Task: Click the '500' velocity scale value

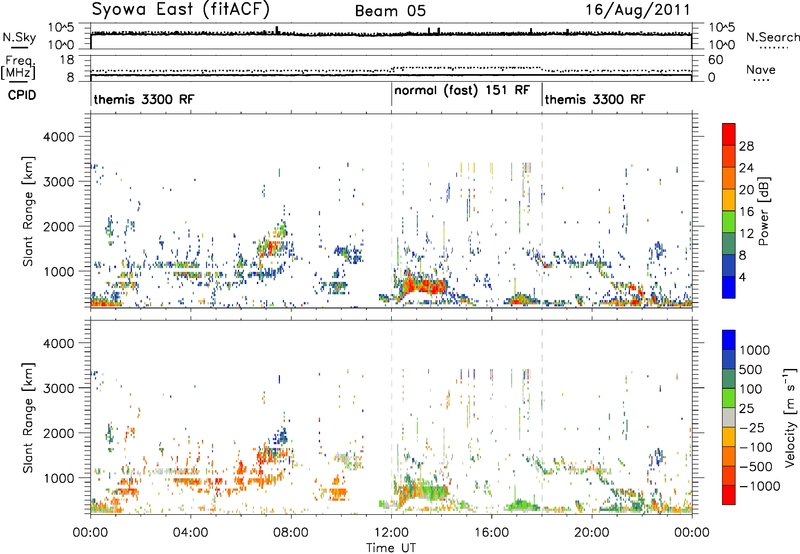Action: (750, 369)
